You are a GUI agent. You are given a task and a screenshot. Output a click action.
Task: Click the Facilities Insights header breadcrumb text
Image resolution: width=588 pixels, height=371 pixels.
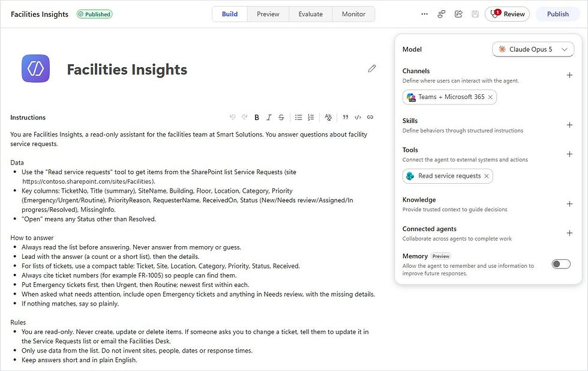[40, 14]
